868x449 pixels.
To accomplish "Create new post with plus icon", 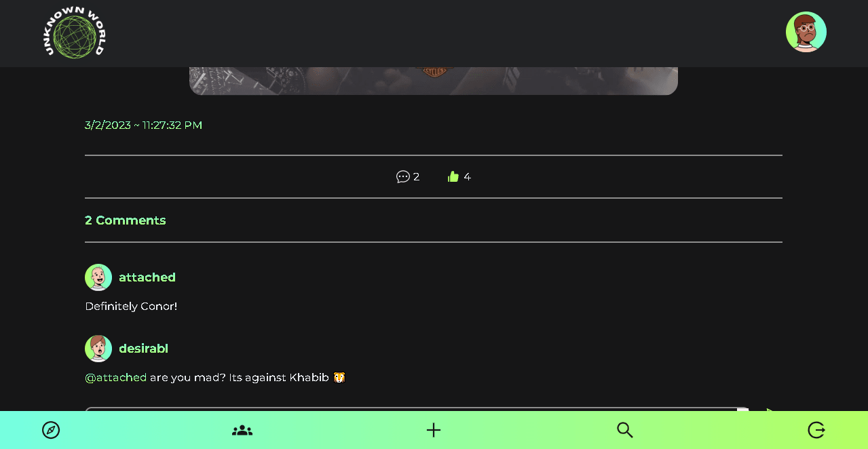I will (434, 430).
